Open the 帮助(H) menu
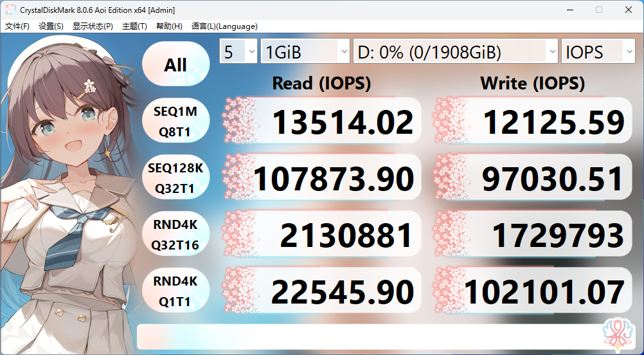The image size is (644, 355). pos(169,26)
